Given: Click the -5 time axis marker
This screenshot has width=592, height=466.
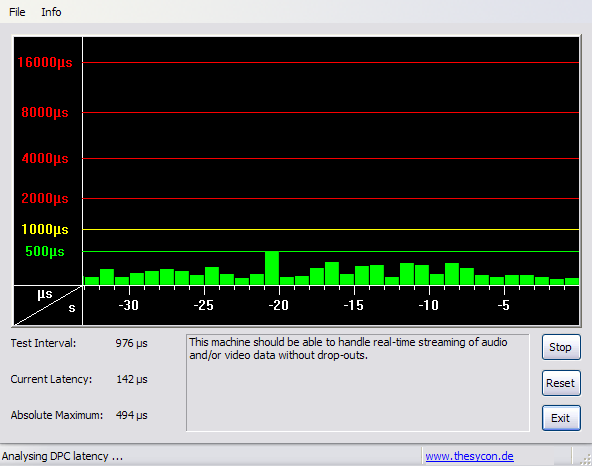Looking at the screenshot, I should (503, 305).
